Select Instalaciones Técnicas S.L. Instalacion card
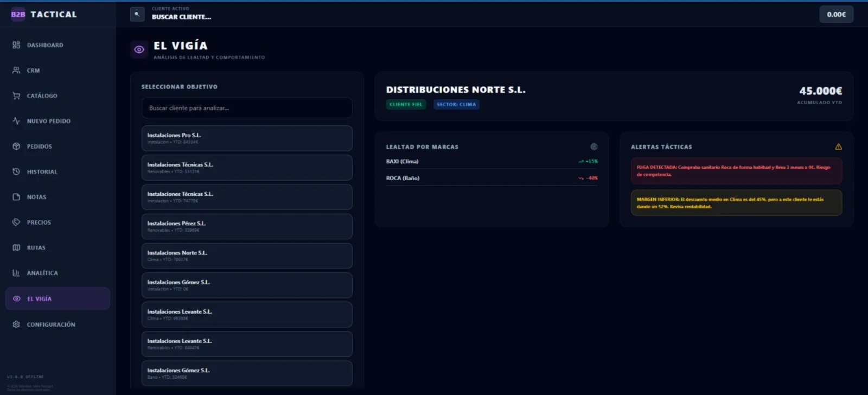 click(x=247, y=197)
